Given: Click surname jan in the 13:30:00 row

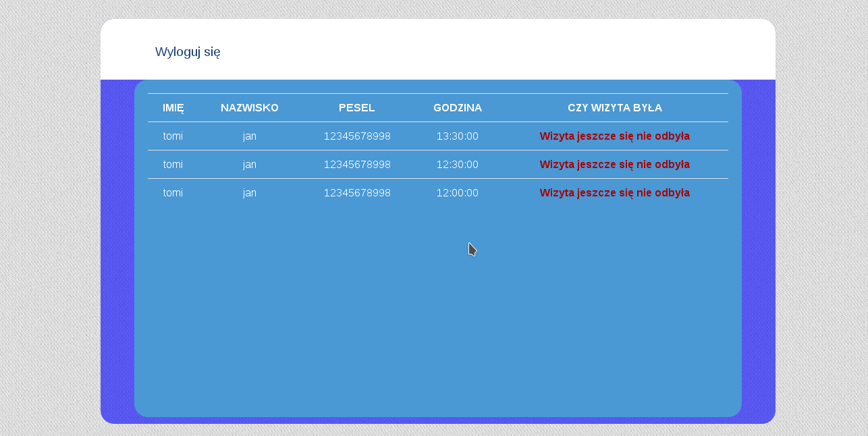Looking at the screenshot, I should [x=249, y=136].
